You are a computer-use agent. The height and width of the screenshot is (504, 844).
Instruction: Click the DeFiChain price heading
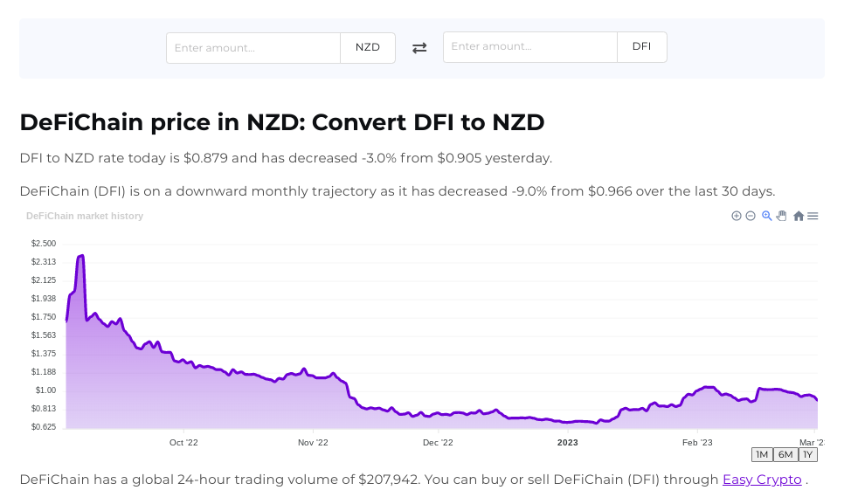(x=281, y=122)
